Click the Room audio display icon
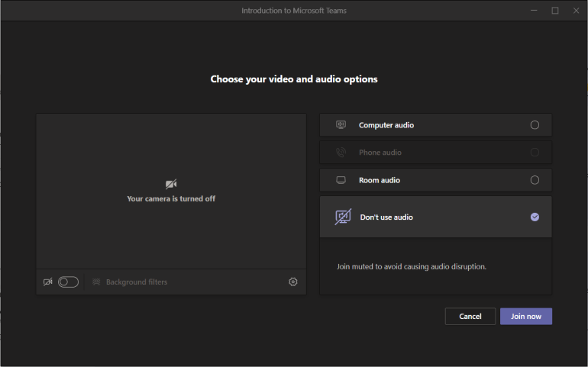This screenshot has height=367, width=588. [x=341, y=180]
